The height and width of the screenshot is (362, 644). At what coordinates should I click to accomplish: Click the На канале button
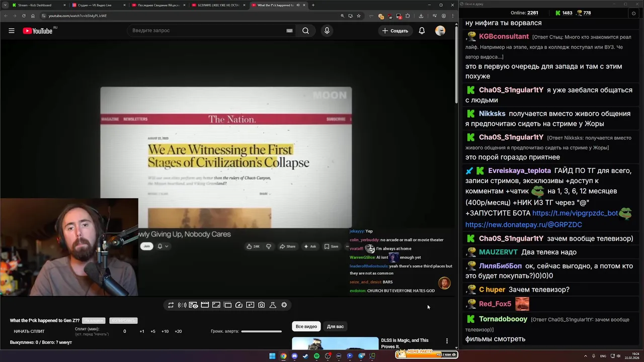point(94,320)
